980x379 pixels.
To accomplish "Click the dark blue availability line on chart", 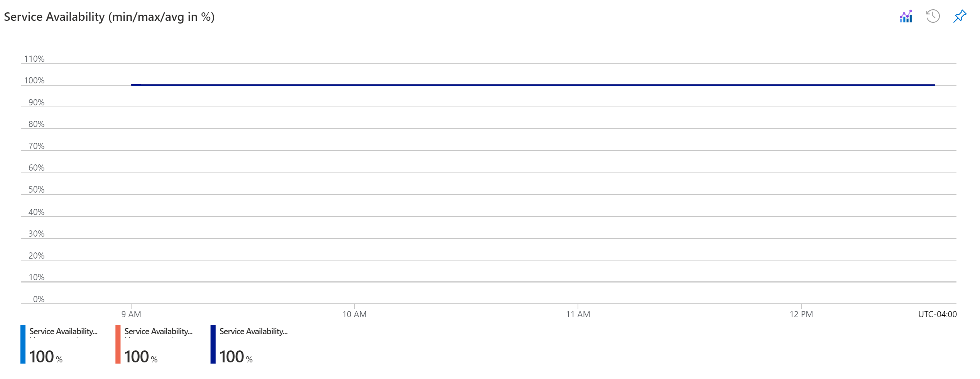I will tap(533, 85).
